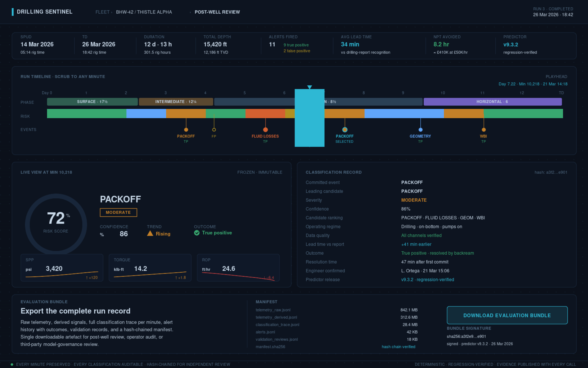Click the Rising trend triangle icon

[x=150, y=233]
